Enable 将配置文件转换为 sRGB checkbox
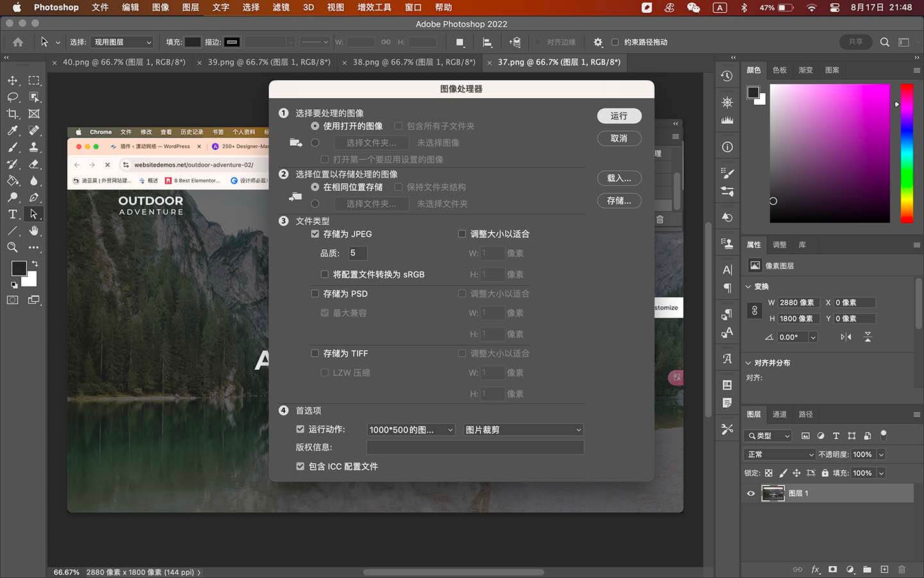The height and width of the screenshot is (578, 924). pyautogui.click(x=325, y=274)
